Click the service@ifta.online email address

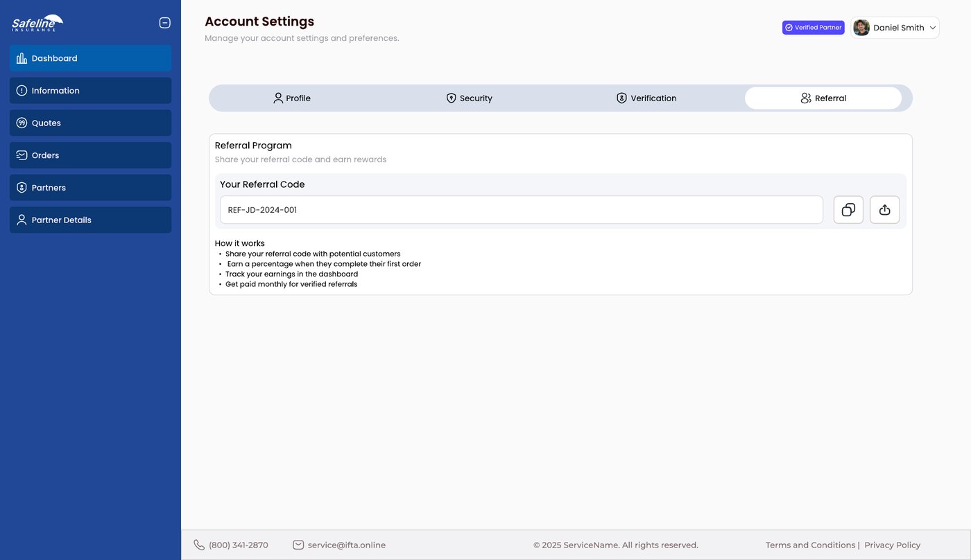[x=347, y=545]
